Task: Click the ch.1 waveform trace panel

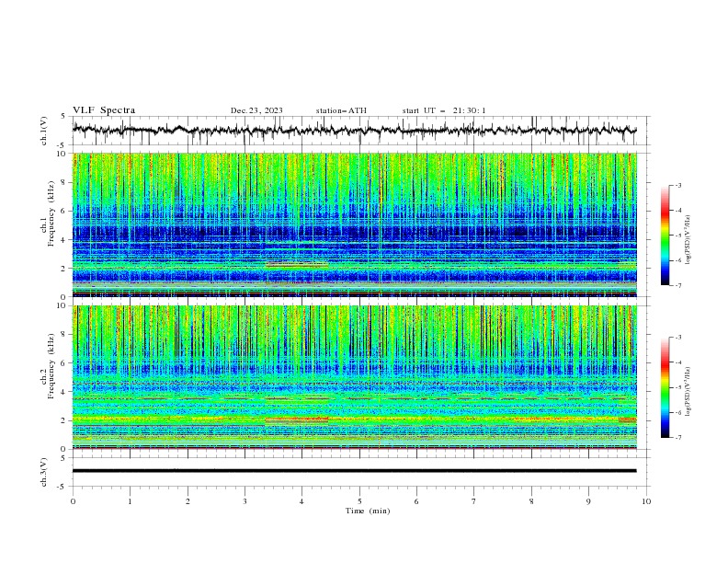Action: [x=360, y=131]
